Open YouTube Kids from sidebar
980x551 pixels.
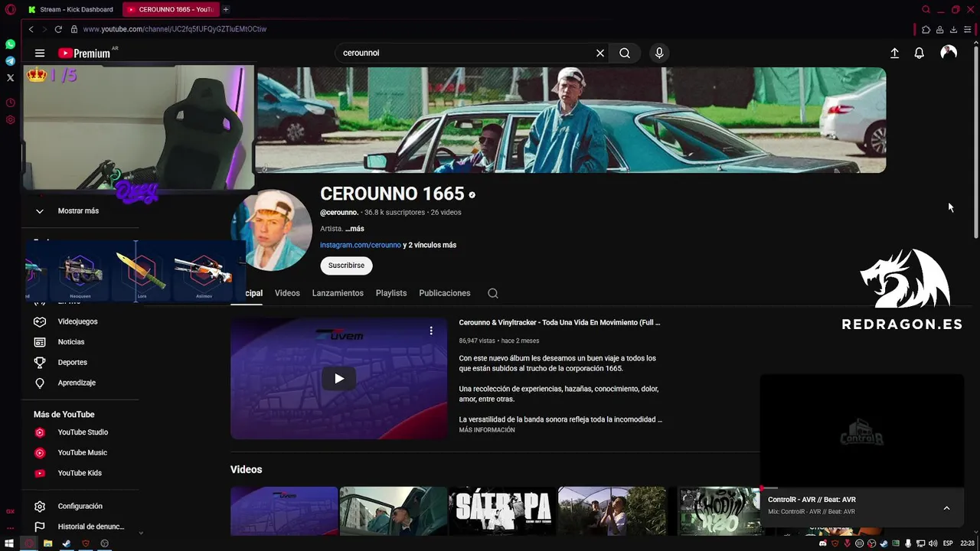(80, 473)
